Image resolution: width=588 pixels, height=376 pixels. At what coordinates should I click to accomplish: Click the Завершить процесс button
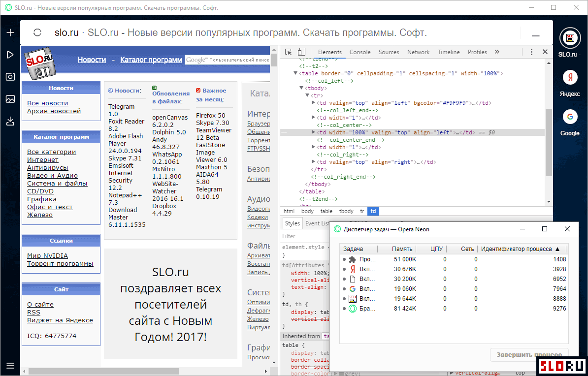529,355
